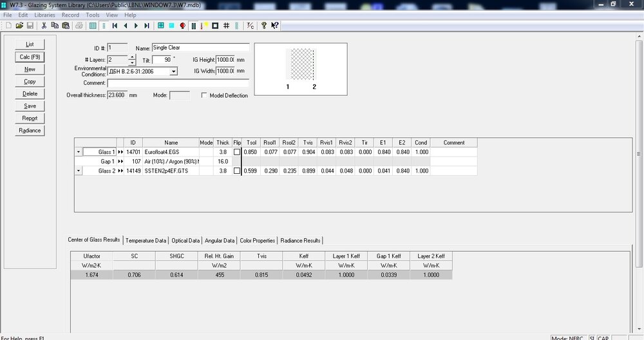Image resolution: width=644 pixels, height=340 pixels.
Task: Expand the Glass 1 row dropdown arrow
Action: pos(79,152)
